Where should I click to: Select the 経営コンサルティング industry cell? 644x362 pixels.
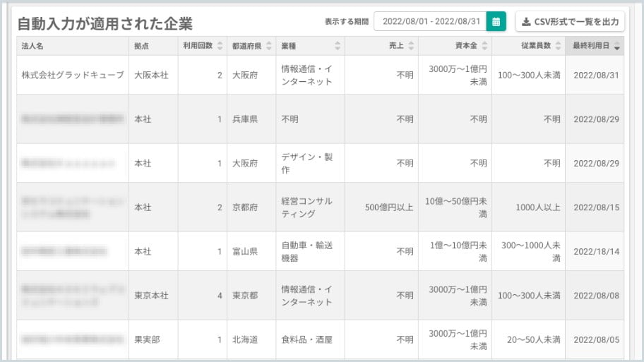pos(306,207)
